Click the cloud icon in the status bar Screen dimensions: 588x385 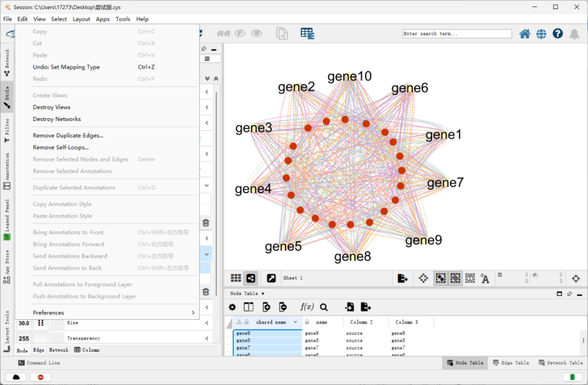click(16, 377)
